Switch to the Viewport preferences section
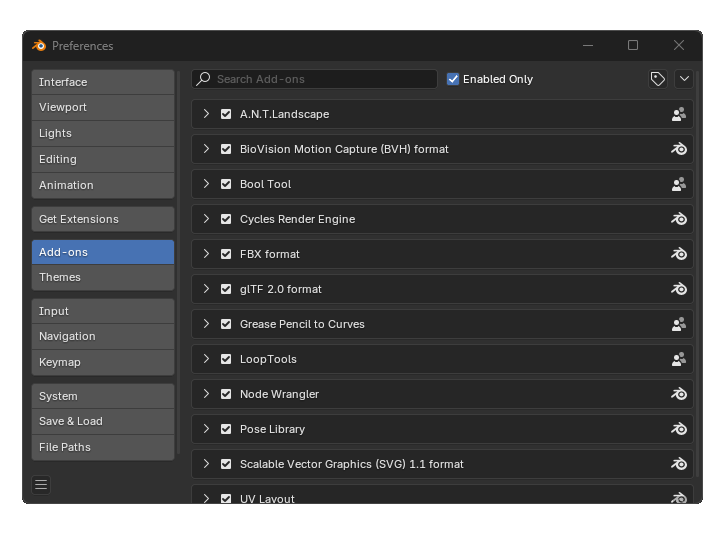Screen dimensions: 728x546 [103, 107]
